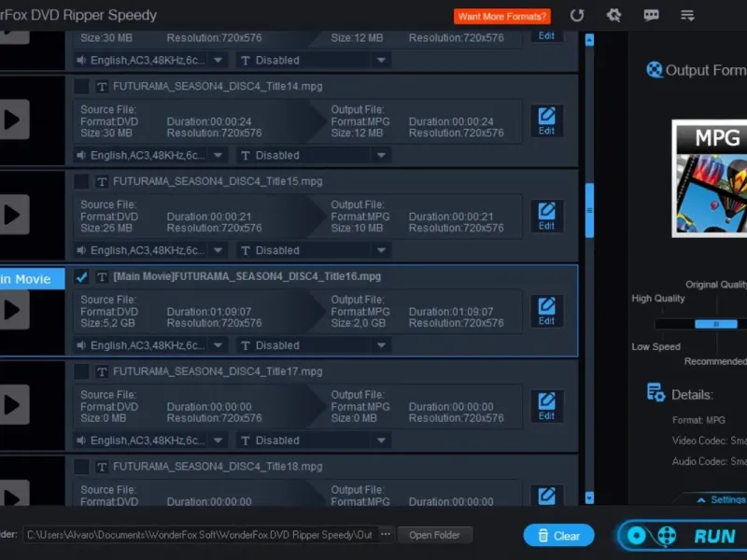This screenshot has height=560, width=747.
Task: Play the Title17 preview
Action: 13,405
